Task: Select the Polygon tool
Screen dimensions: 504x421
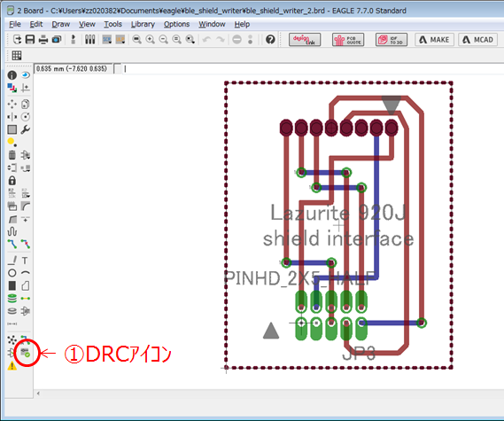Action: tap(26, 285)
